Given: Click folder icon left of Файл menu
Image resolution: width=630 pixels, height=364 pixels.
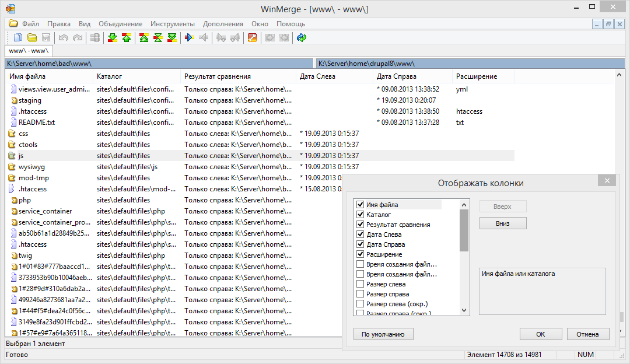Looking at the screenshot, I should 13,23.
